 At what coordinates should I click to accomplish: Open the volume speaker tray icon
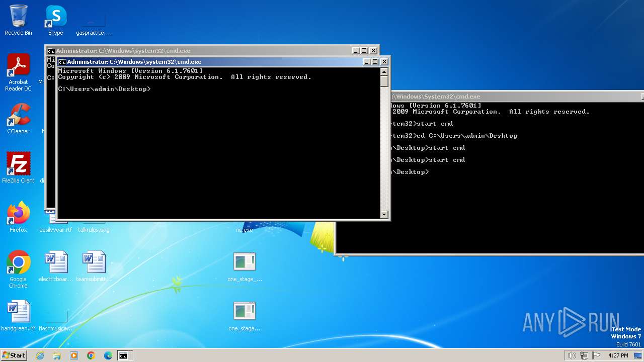point(572,355)
